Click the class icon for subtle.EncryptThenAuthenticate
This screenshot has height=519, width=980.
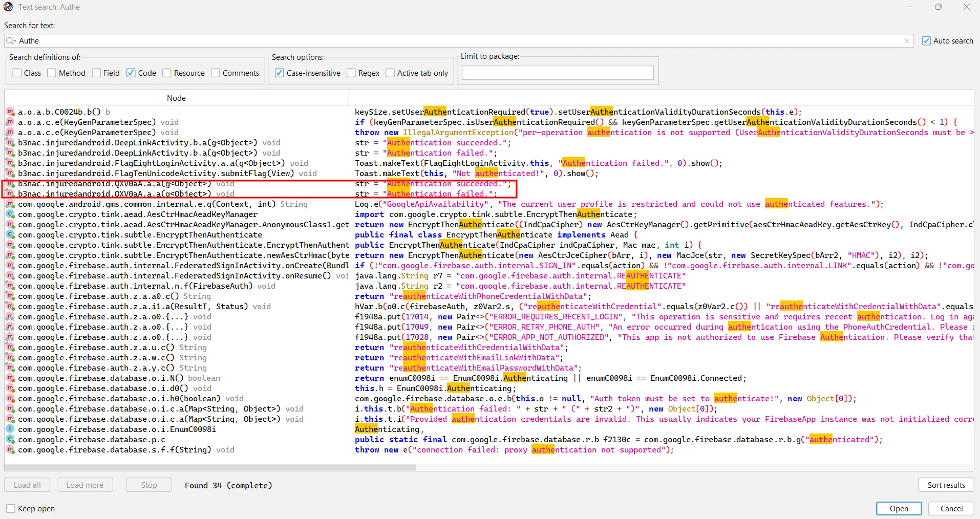click(x=10, y=235)
